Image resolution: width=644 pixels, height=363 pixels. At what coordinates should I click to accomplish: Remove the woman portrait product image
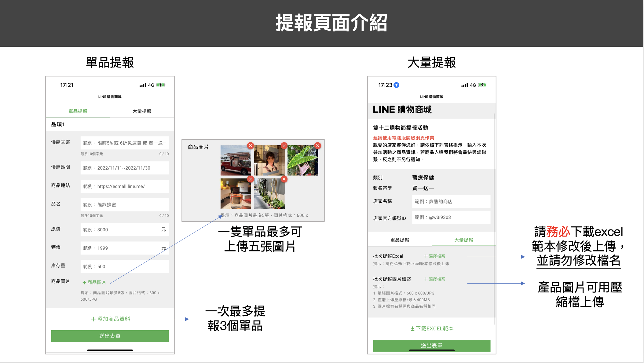tap(284, 146)
